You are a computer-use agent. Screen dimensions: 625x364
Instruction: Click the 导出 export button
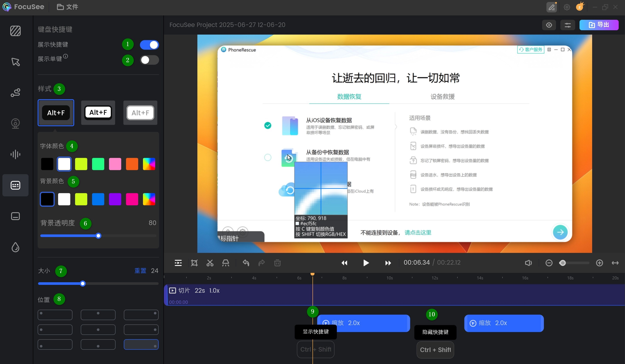point(599,25)
